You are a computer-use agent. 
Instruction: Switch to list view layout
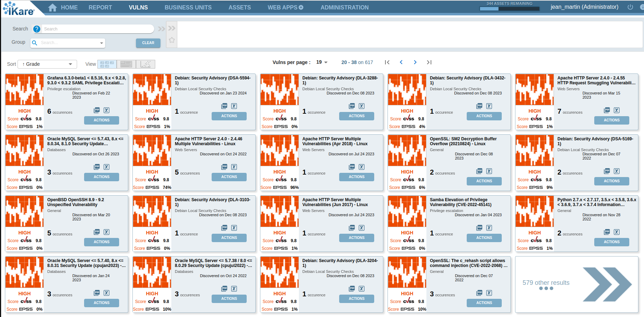tap(126, 64)
